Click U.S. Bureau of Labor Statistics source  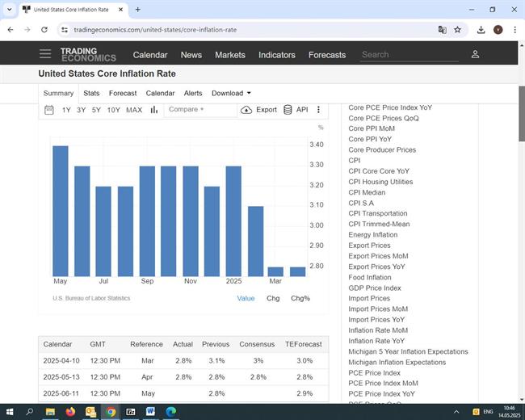(x=91, y=298)
